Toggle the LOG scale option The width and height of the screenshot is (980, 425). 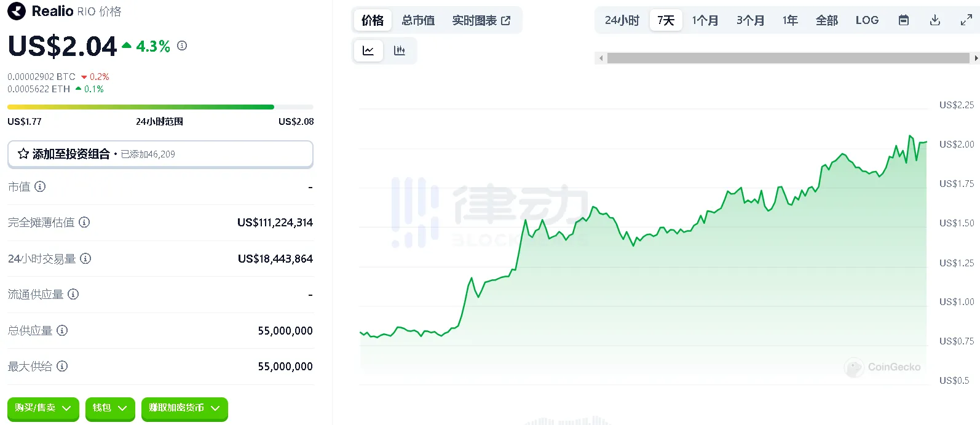point(867,20)
